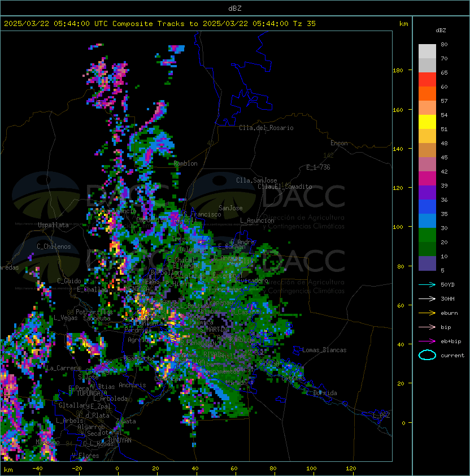Click the 'Uspallata' map label
The width and height of the screenshot is (470, 476).
[x=54, y=225]
